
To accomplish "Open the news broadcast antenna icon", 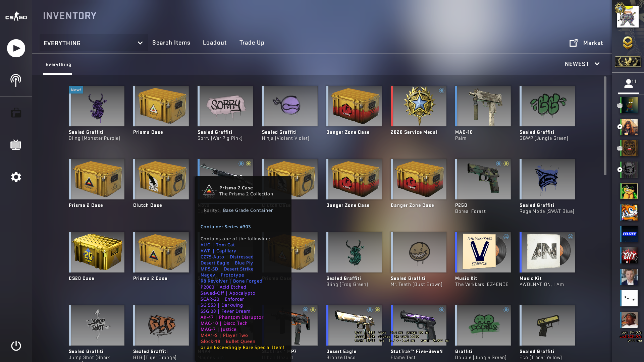I will [16, 80].
